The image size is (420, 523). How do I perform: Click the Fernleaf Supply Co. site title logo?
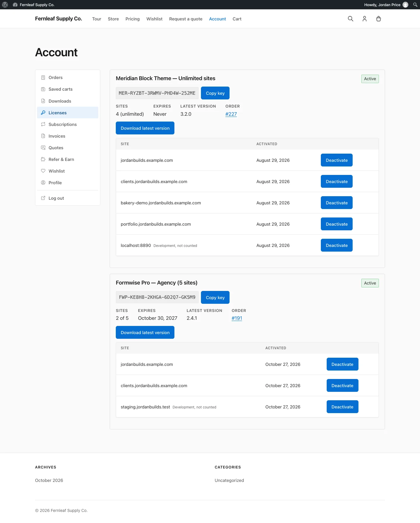point(58,19)
